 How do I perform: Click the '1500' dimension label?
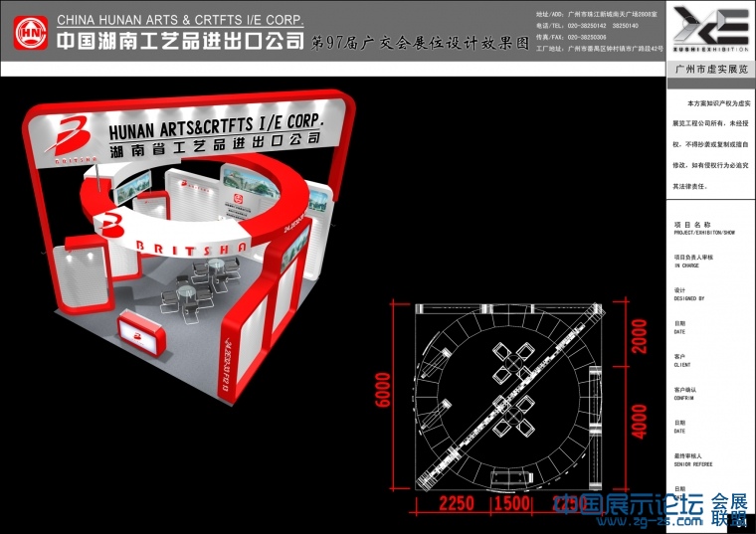coord(512,503)
